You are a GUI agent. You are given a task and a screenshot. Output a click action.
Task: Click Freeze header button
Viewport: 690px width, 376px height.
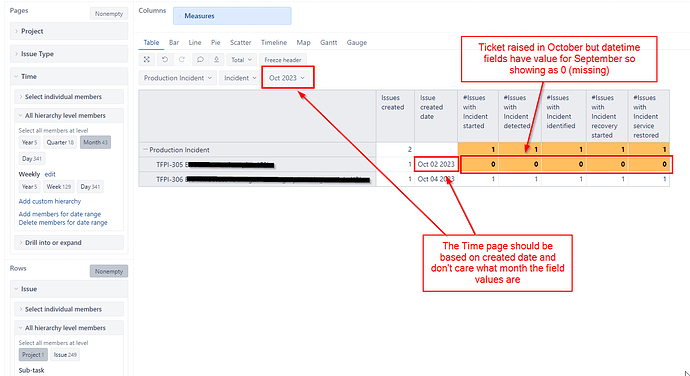[x=283, y=59]
